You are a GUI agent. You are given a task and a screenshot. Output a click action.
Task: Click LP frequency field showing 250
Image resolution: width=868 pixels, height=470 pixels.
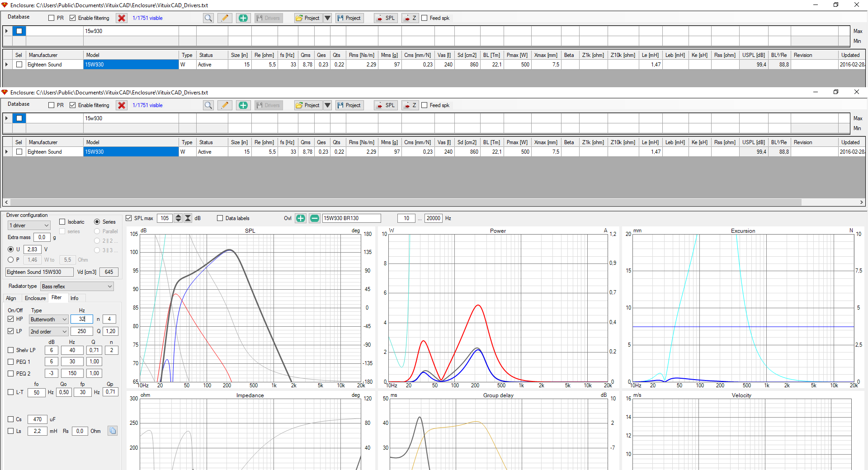[x=82, y=331]
